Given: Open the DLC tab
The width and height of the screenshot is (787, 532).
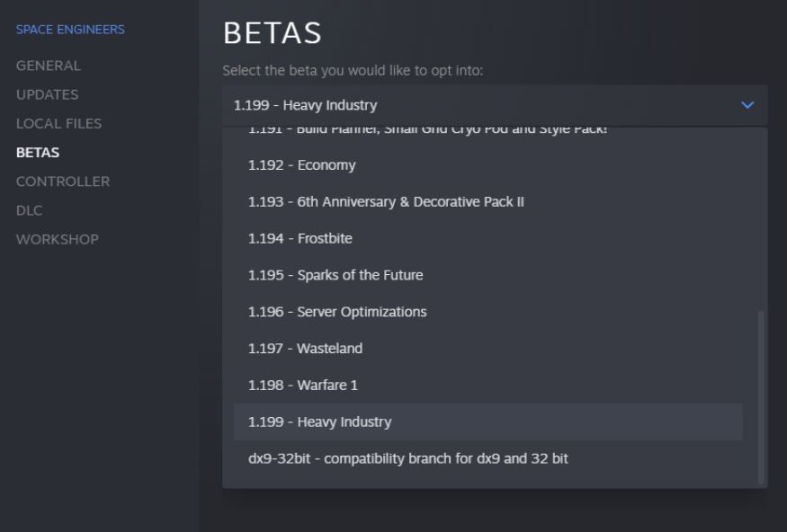Looking at the screenshot, I should (29, 210).
